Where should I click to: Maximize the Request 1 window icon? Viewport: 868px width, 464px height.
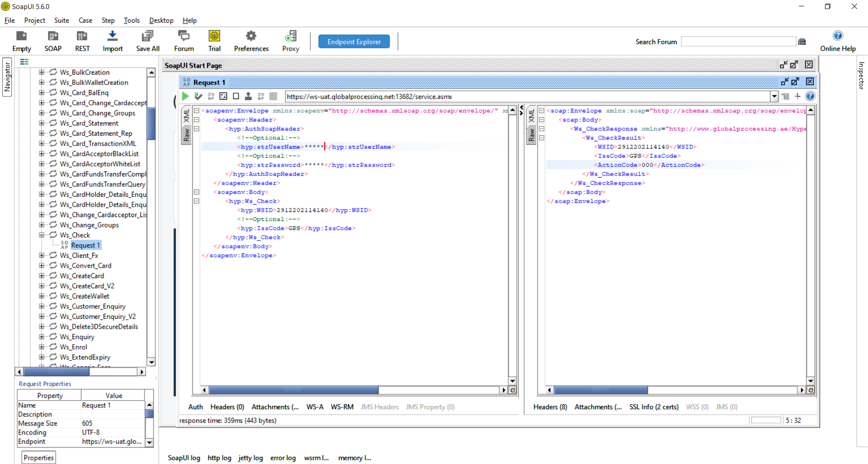pyautogui.click(x=795, y=82)
